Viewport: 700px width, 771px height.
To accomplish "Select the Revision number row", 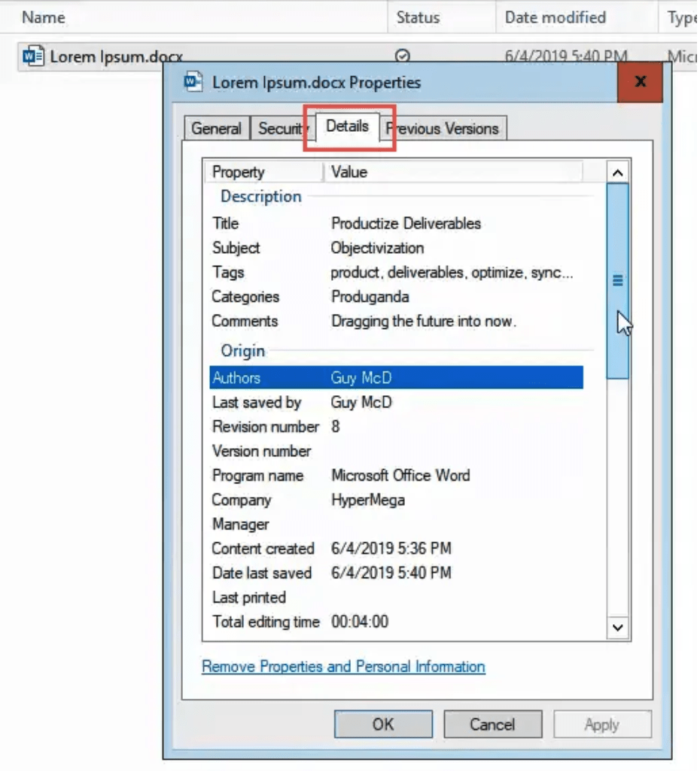I will pos(396,426).
